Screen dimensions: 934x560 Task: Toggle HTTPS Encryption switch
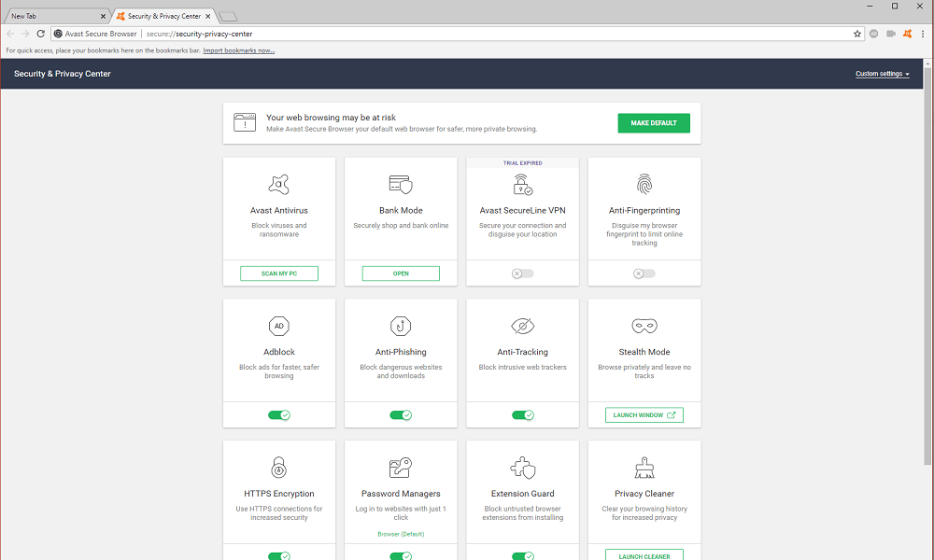pyautogui.click(x=278, y=556)
